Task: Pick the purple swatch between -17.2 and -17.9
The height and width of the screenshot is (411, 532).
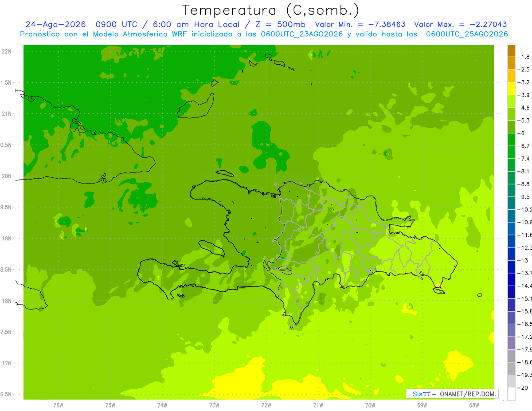Action: coord(511,343)
